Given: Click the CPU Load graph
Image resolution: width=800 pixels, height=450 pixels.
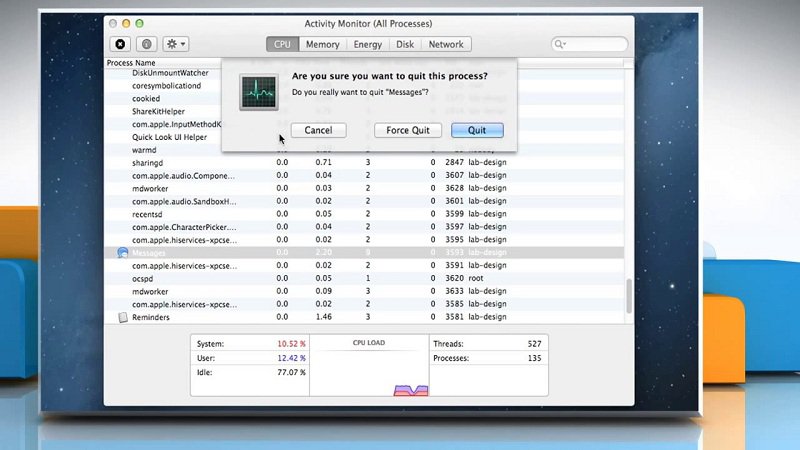Looking at the screenshot, I should coord(369,372).
